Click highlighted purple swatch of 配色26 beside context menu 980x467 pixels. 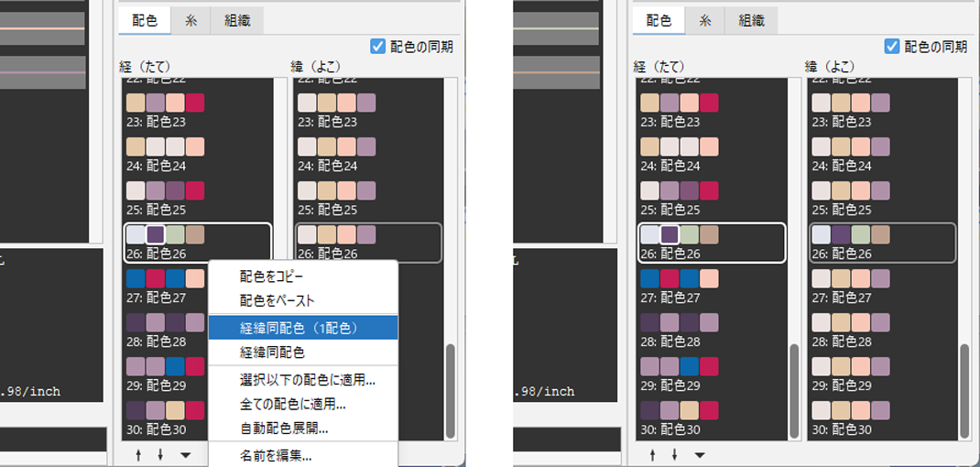pos(155,234)
